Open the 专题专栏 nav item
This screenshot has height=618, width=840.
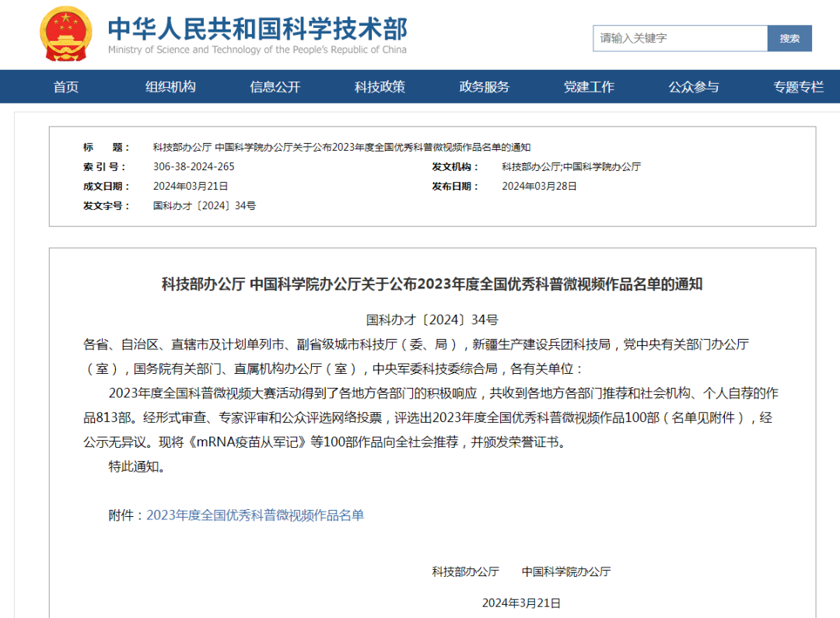[x=798, y=87]
